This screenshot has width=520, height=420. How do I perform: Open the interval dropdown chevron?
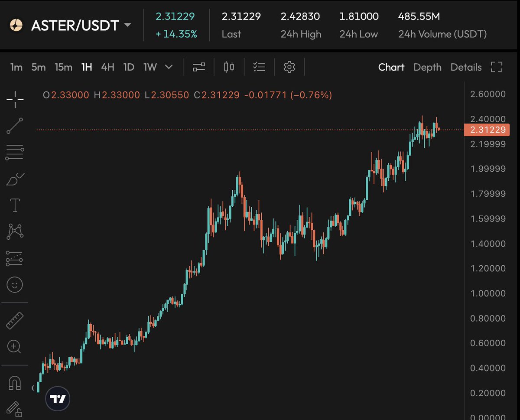168,67
